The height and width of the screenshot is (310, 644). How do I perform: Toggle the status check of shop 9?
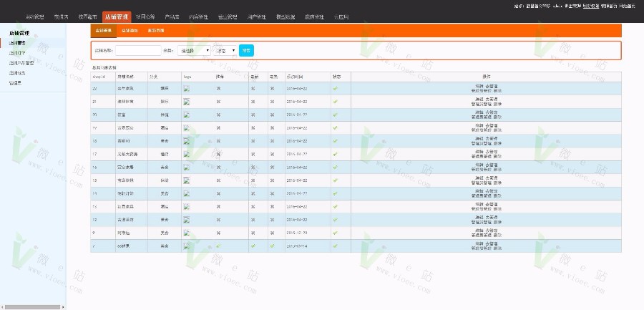pos(335,233)
